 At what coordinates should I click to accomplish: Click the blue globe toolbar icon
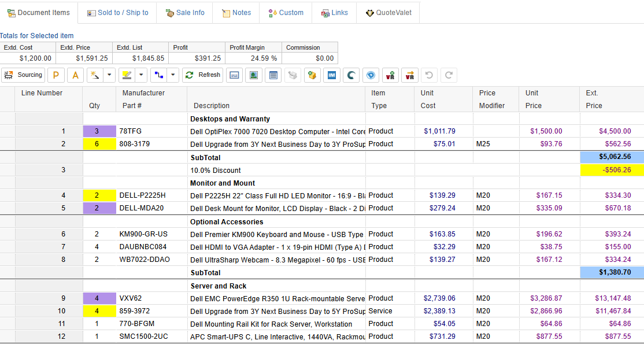(x=371, y=75)
